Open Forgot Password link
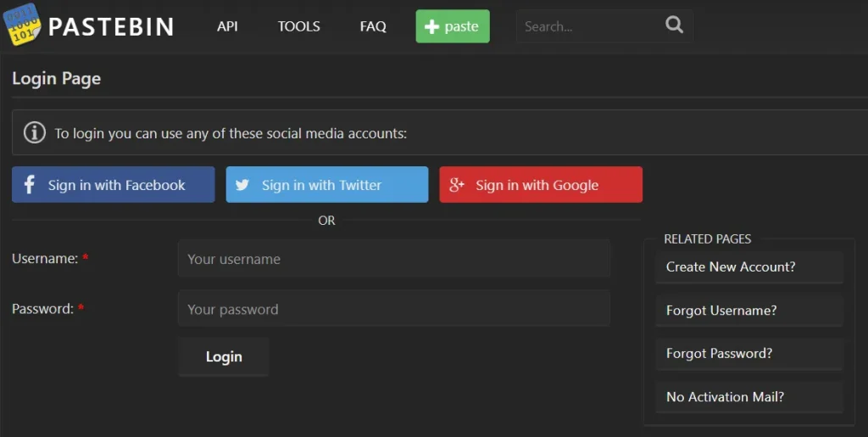Image resolution: width=868 pixels, height=437 pixels. tap(749, 353)
